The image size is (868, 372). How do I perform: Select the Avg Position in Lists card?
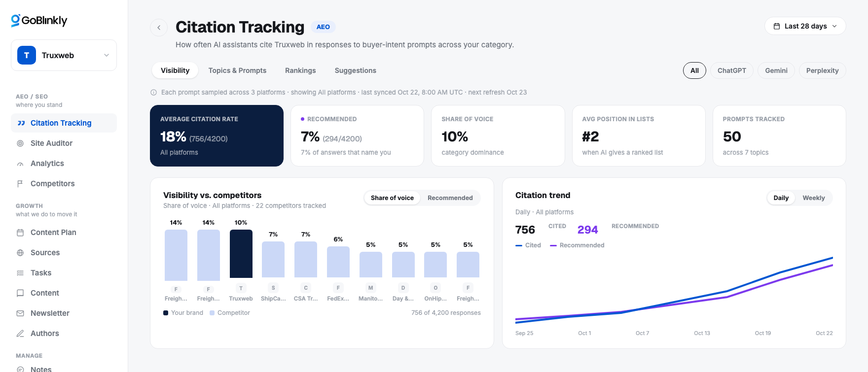pyautogui.click(x=639, y=135)
